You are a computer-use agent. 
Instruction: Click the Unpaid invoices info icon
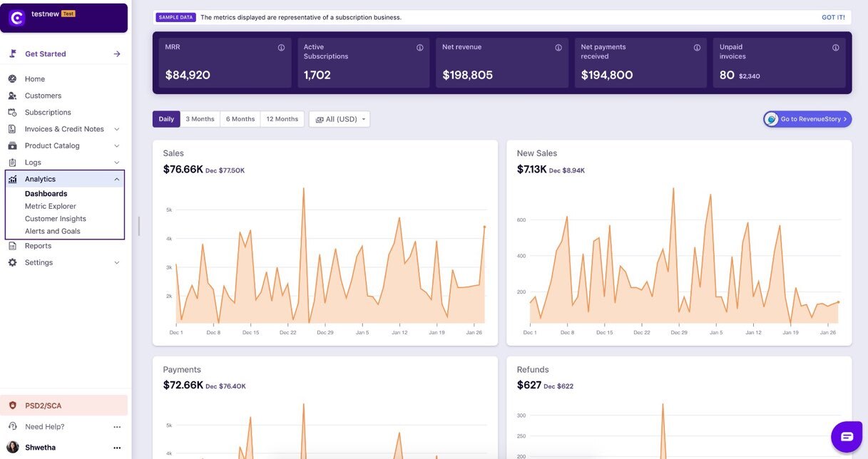pyautogui.click(x=835, y=48)
